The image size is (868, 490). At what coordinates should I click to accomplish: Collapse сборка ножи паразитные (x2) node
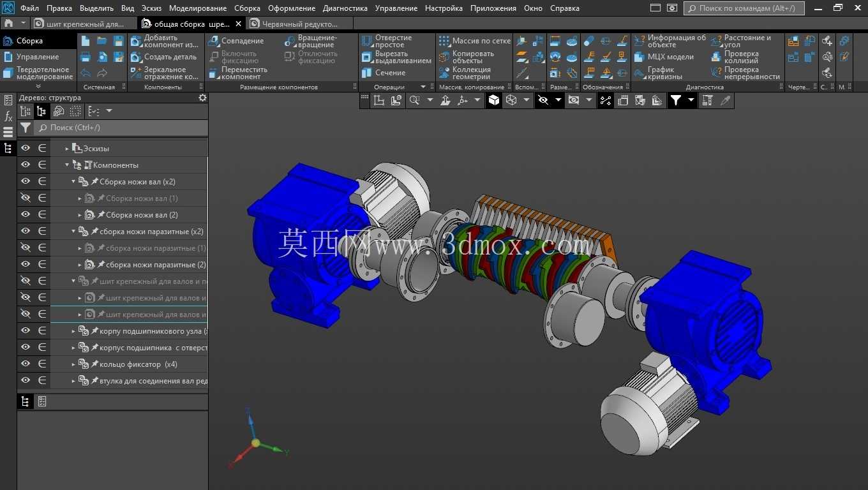(x=73, y=232)
